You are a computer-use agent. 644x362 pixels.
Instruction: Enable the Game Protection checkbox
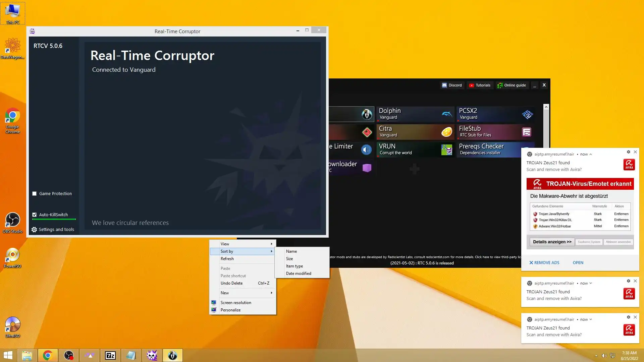point(35,194)
